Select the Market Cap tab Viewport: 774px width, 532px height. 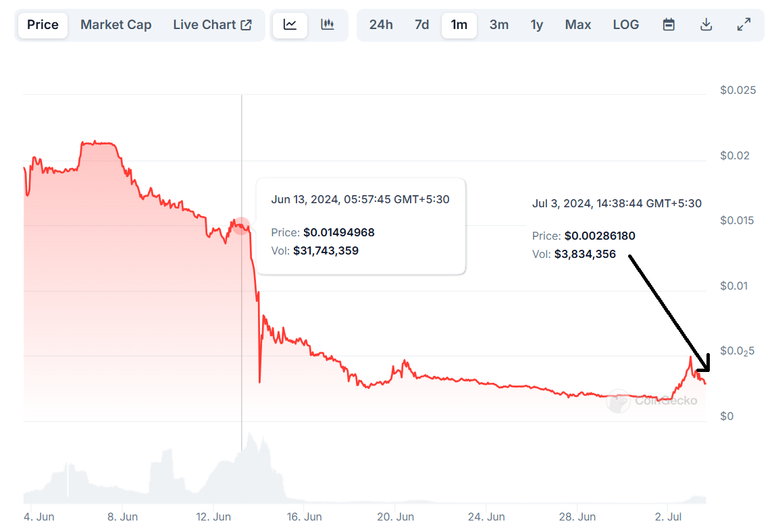click(x=116, y=25)
